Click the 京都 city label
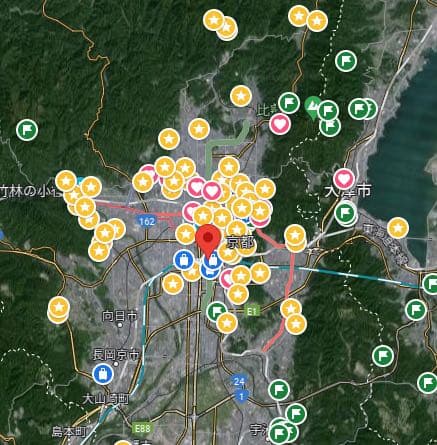The image size is (437, 445). coord(240,243)
